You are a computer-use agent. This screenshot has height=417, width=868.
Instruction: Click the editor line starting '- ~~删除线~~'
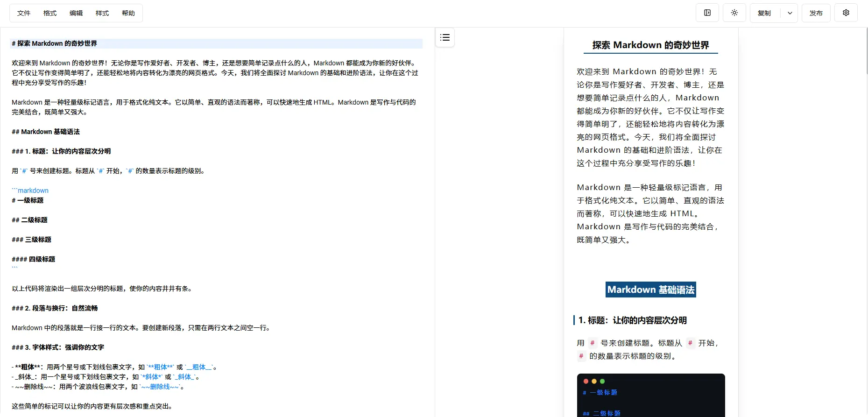[98, 387]
